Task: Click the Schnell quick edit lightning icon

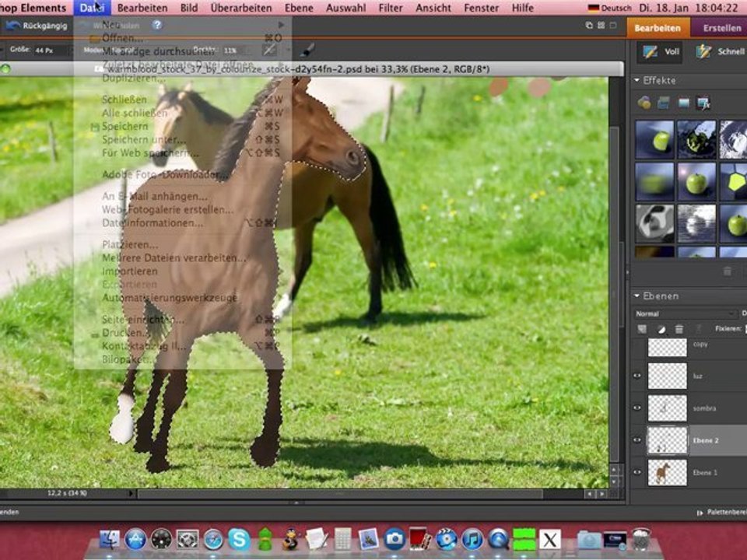Action: (703, 51)
